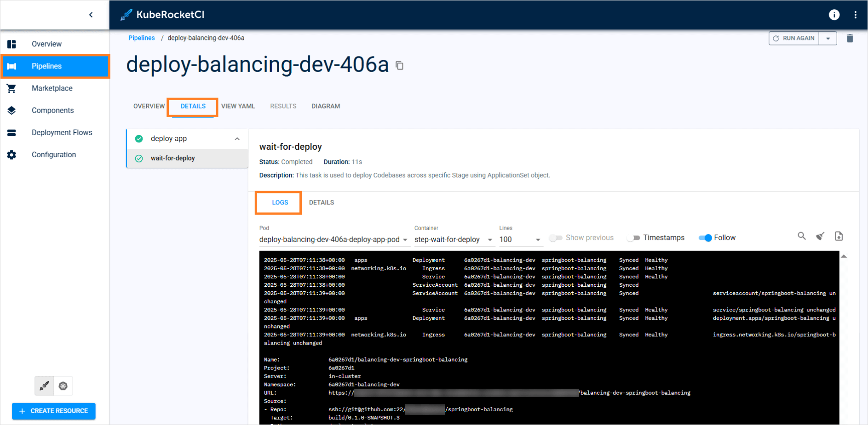Copy the pipeline name using copy icon

coord(398,66)
